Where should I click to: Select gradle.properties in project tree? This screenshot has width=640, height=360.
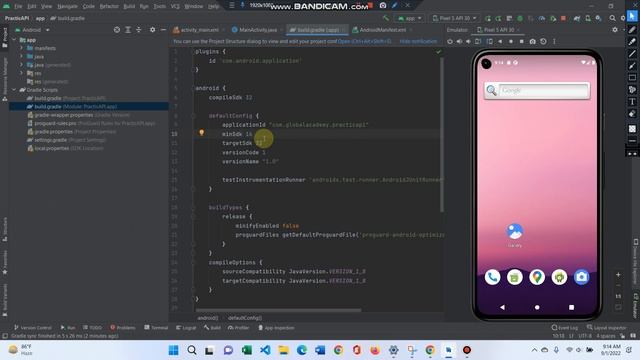(x=71, y=132)
